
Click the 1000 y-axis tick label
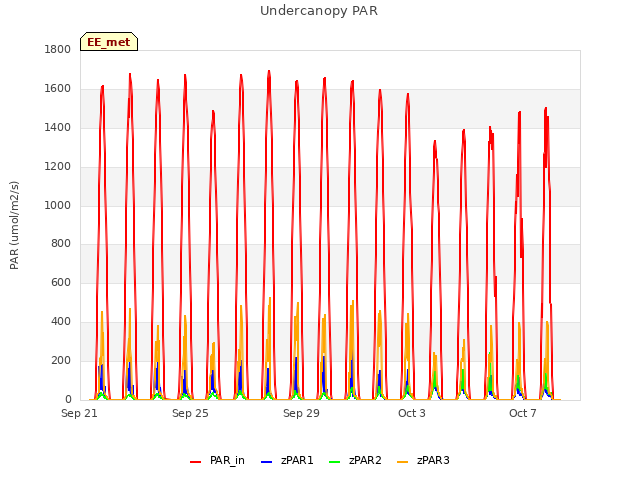click(x=58, y=205)
